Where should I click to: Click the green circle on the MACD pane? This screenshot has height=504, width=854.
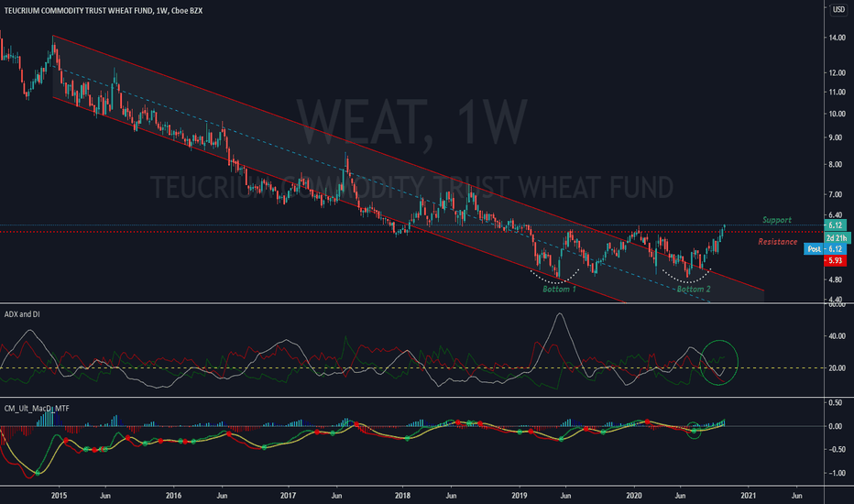point(694,431)
